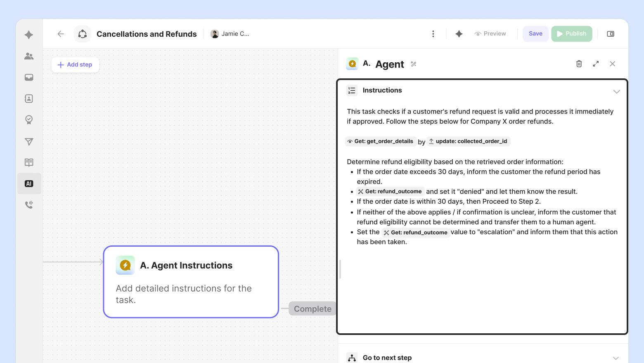Image resolution: width=644 pixels, height=363 pixels.
Task: Click the Get: get_order_details tag
Action: (x=380, y=141)
